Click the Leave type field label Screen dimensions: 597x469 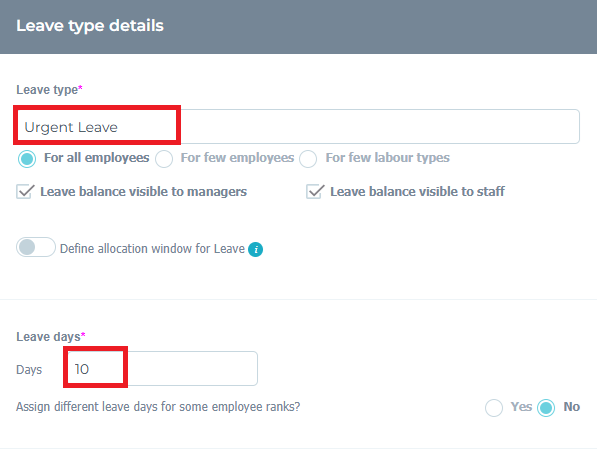tap(49, 90)
